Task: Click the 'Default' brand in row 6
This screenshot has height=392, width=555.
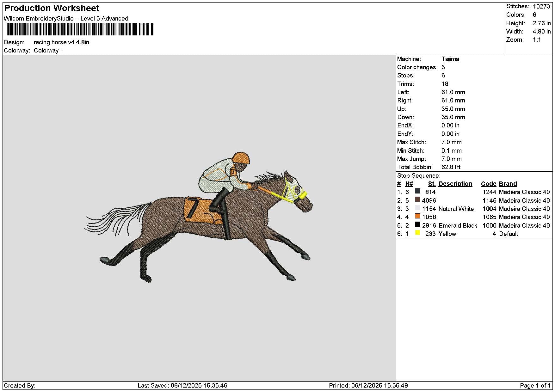Action: [509, 234]
